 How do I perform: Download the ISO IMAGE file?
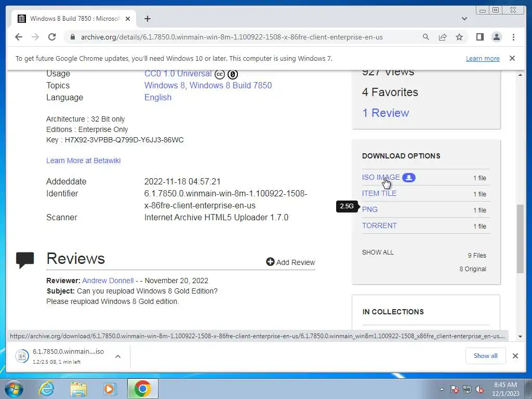click(x=381, y=178)
